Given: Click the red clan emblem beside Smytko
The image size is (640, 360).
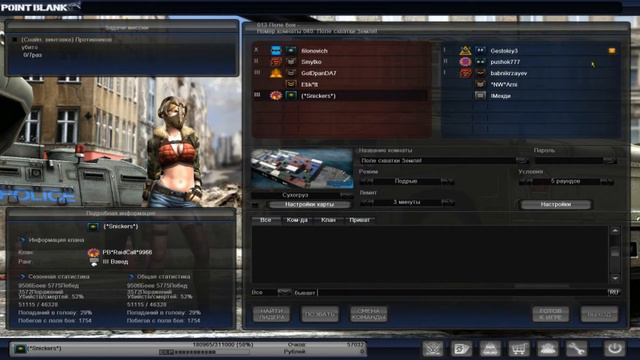Looking at the screenshot, I should tap(276, 62).
